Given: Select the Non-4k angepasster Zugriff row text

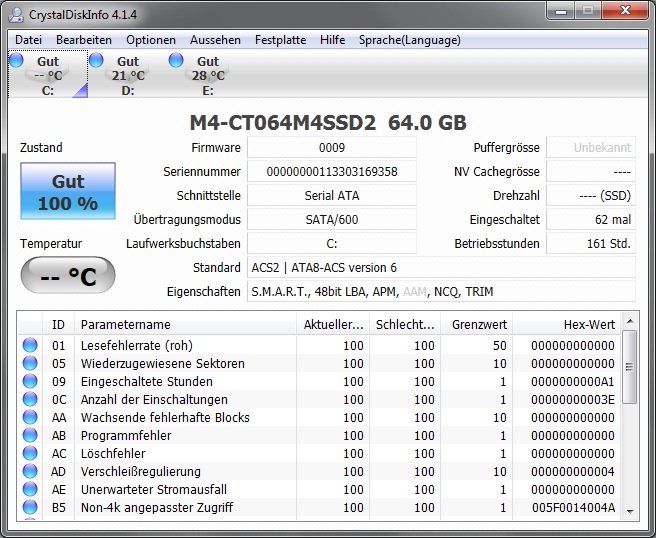Looking at the screenshot, I should click(x=157, y=507).
